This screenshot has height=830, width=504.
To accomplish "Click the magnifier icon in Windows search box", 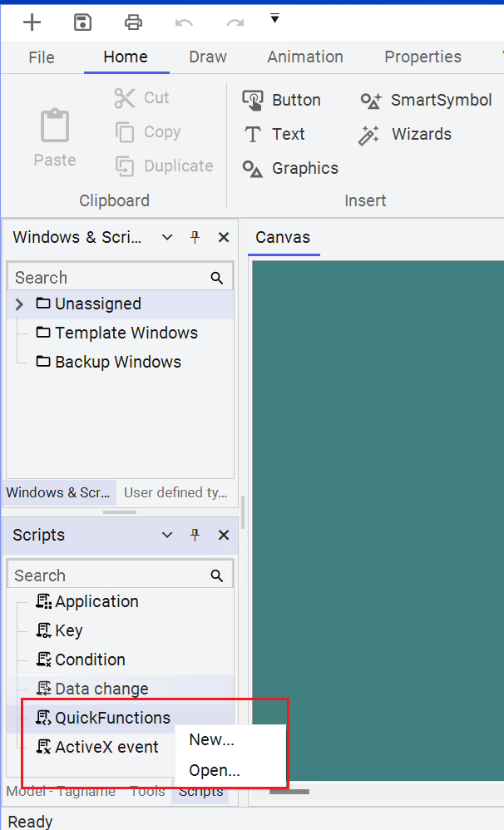I will (216, 278).
